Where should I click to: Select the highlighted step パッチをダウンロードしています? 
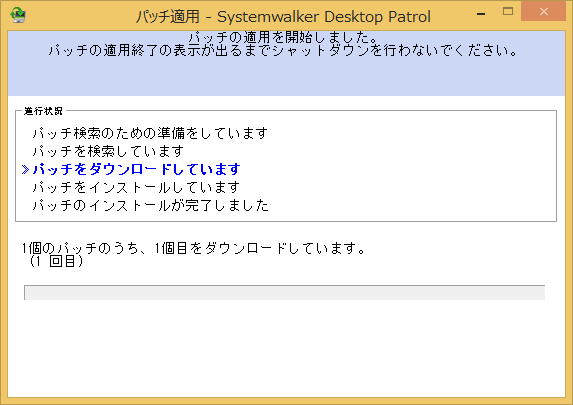tap(136, 169)
